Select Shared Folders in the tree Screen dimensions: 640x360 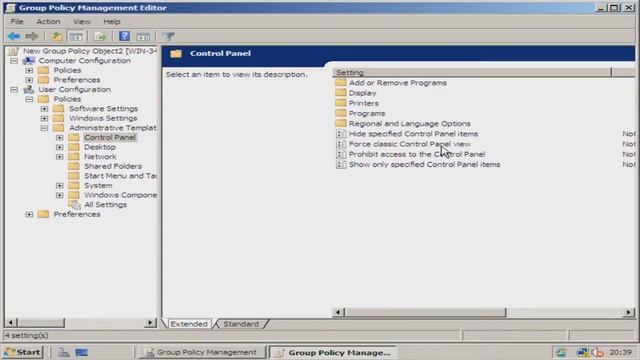pyautogui.click(x=113, y=166)
